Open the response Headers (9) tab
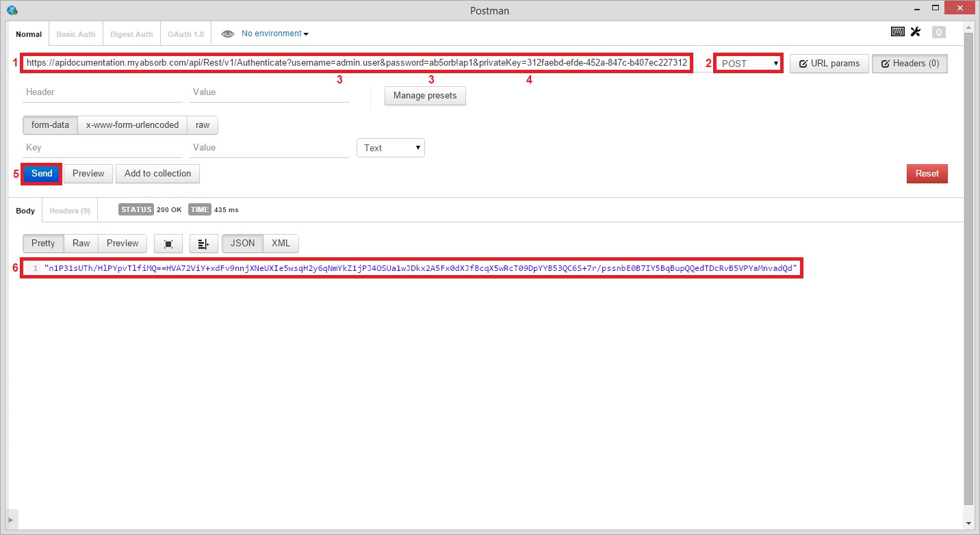 pos(70,211)
